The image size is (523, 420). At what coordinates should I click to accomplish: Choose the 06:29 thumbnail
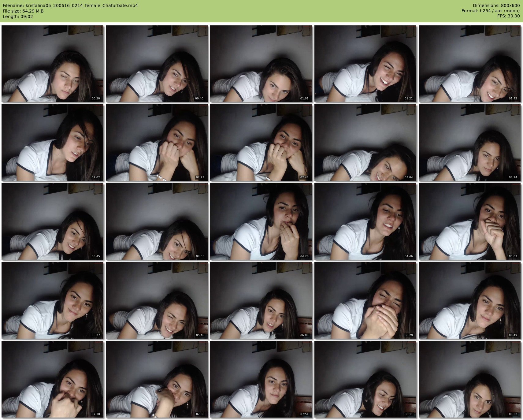365,300
